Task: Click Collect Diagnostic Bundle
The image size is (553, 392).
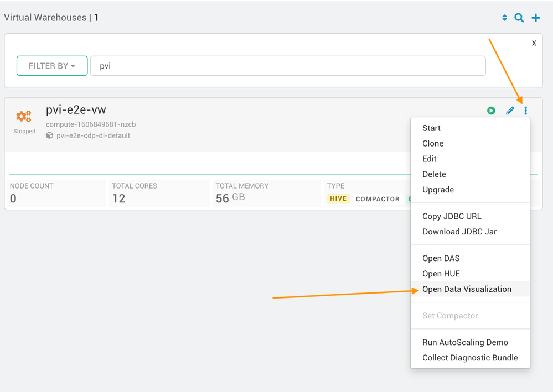Action: click(x=470, y=358)
